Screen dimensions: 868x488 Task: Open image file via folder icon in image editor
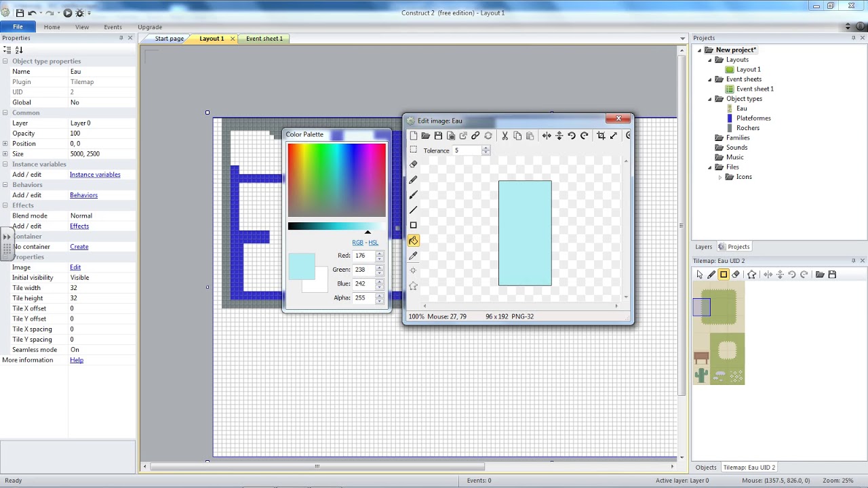tap(426, 136)
